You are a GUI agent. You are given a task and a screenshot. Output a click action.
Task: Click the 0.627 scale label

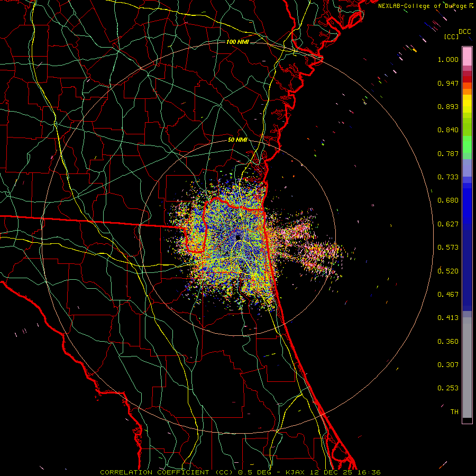tap(448, 224)
